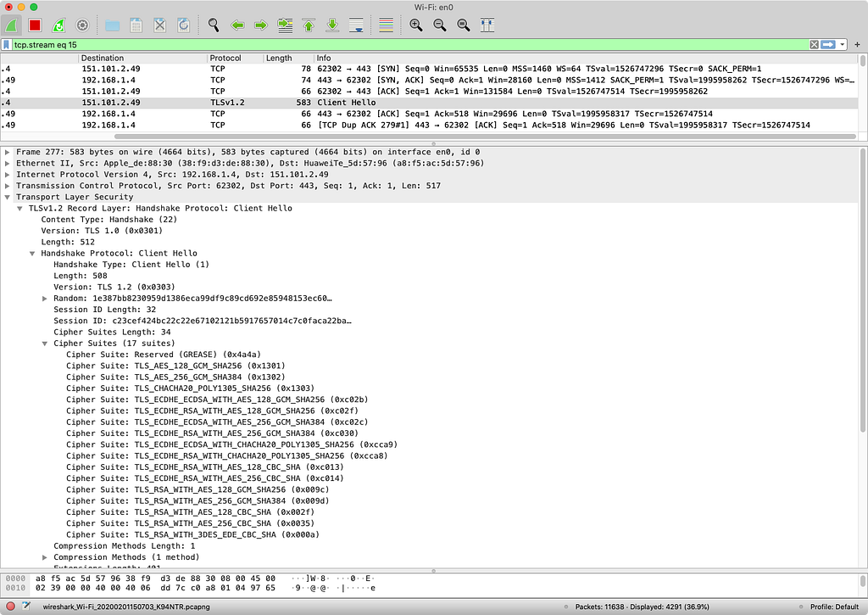
Task: Sort by Destination column header
Action: pyautogui.click(x=142, y=58)
